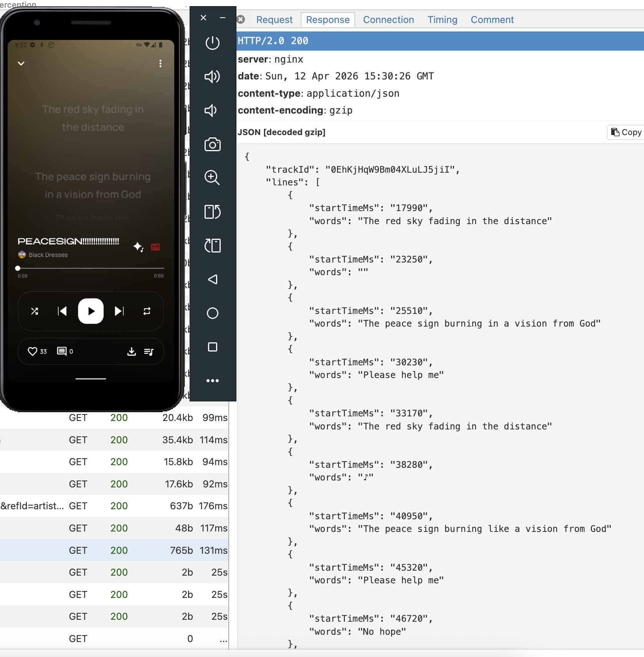Toggle shuffle in the music player
644x657 pixels.
click(x=35, y=311)
